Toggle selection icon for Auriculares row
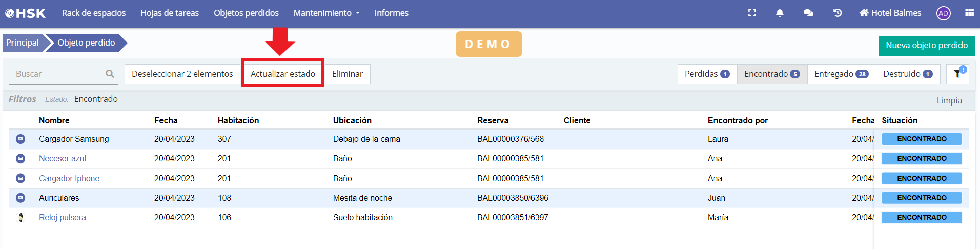Image resolution: width=980 pixels, height=249 pixels. pyautogui.click(x=21, y=198)
